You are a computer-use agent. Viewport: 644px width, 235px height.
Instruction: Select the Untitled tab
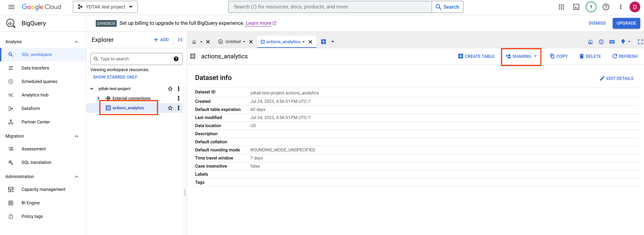point(234,41)
